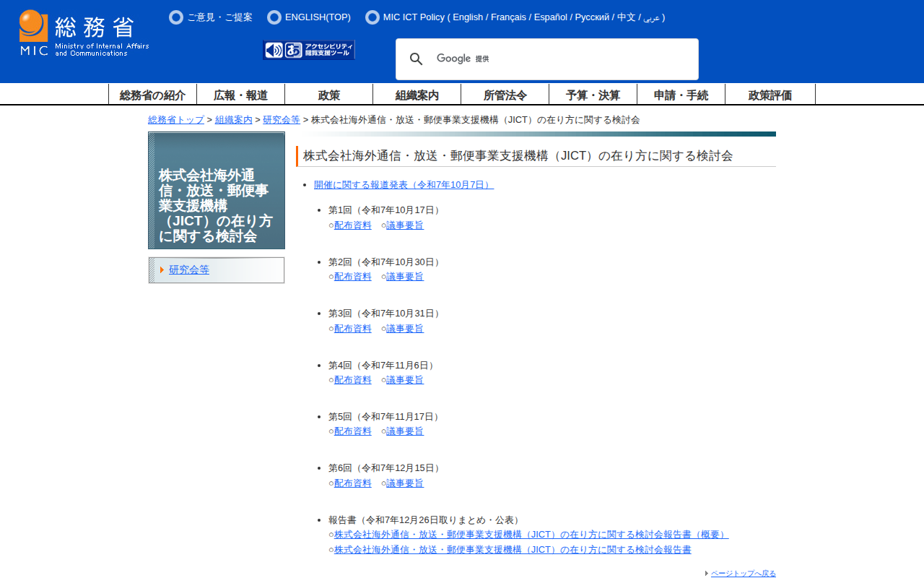
Task: Open the 組織案内 menu
Action: pos(417,95)
